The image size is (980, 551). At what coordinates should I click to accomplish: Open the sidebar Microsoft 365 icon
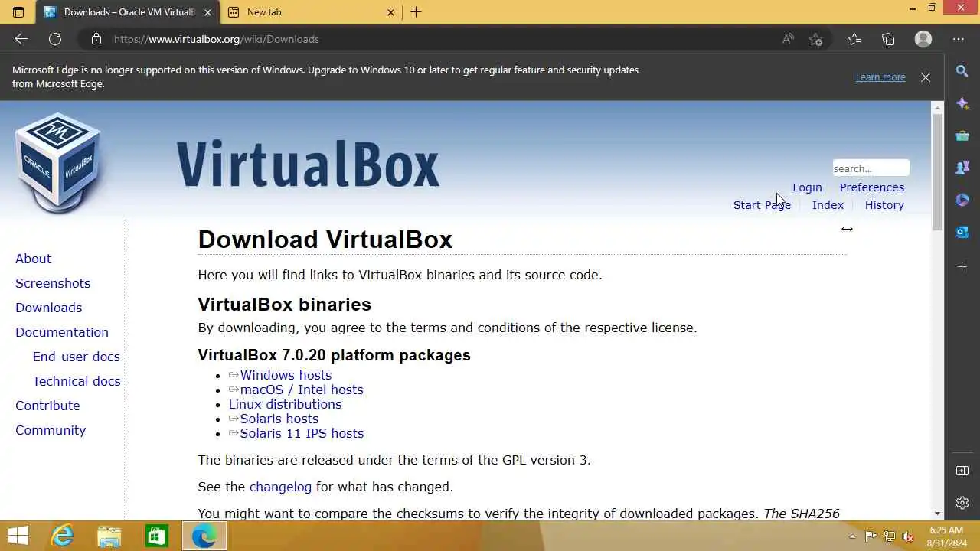pos(962,200)
